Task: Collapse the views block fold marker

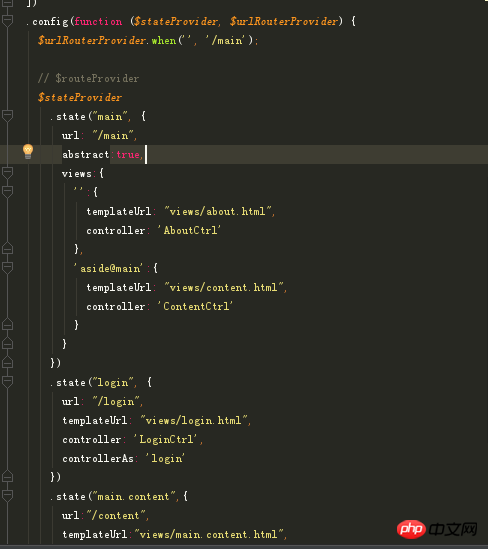Action: [x=7, y=172]
